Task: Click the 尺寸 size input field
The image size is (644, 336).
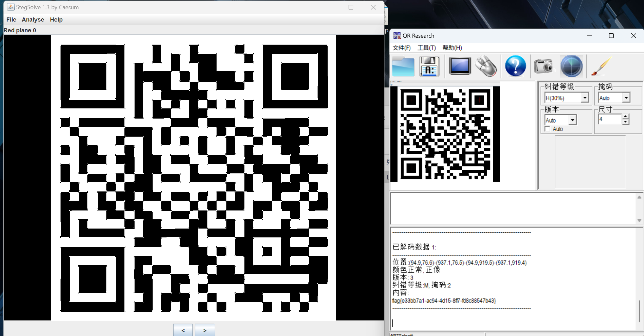Action: (x=610, y=120)
